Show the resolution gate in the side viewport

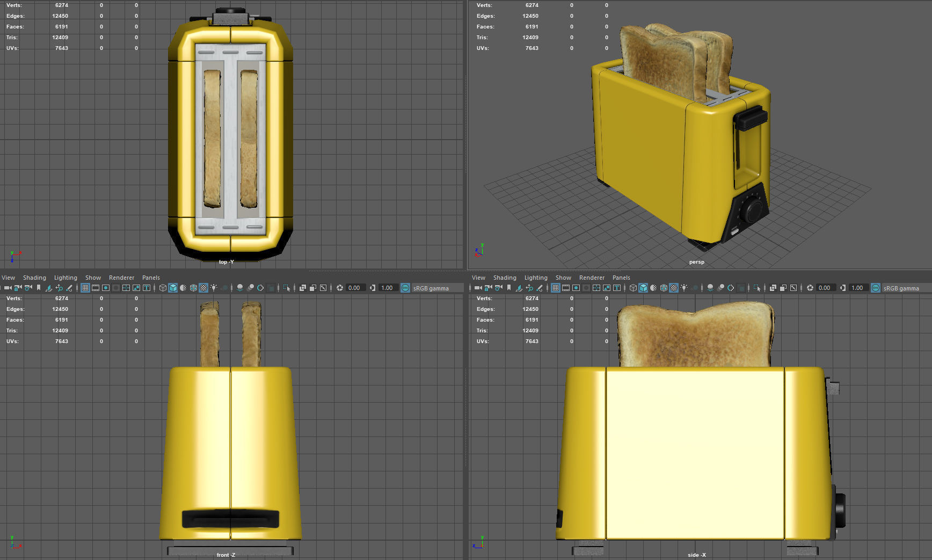[x=576, y=288]
